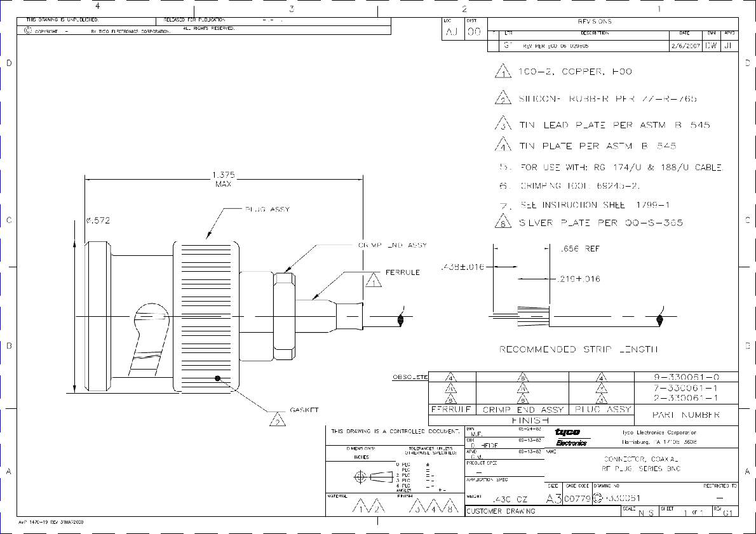Screen dimensions: 756x534
Task: Click the '1.375 MAX' length dimension
Action: click(223, 179)
